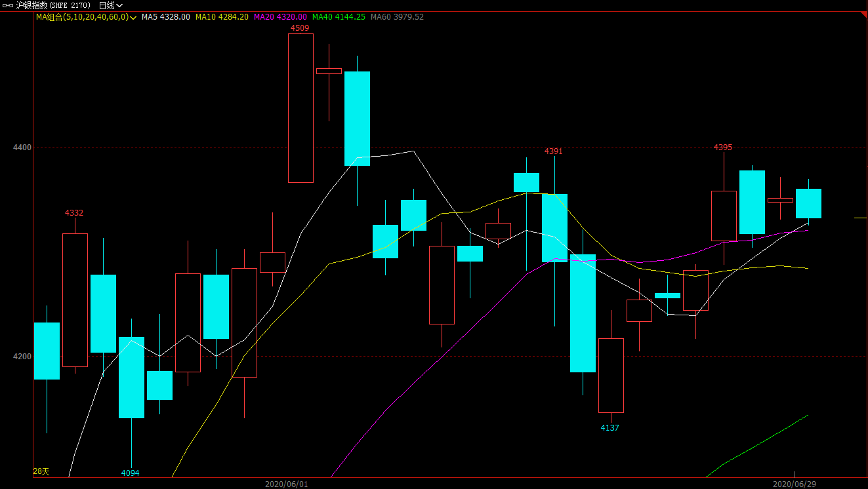The image size is (868, 489).
Task: Expand the MA组合(5,10,20,40,60,0) indicator menu
Action: [85, 17]
